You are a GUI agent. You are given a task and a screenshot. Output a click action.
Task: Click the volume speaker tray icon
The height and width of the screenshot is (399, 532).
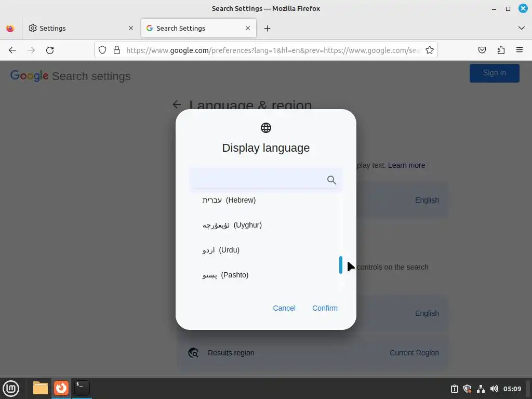coord(495,389)
